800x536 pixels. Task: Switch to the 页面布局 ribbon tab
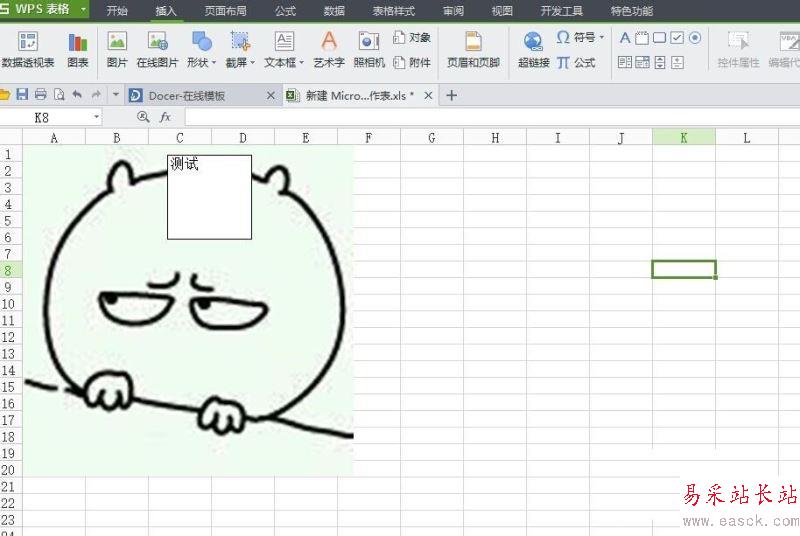point(225,11)
